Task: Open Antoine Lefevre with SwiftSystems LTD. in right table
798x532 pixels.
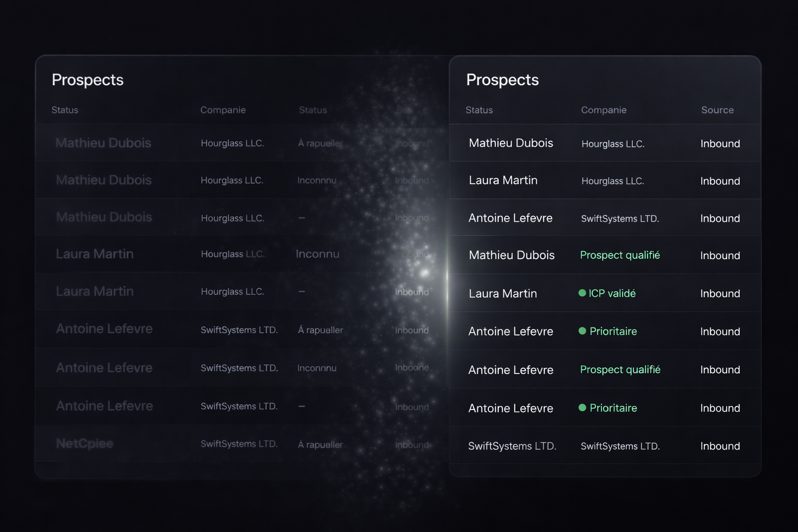Action: [x=510, y=218]
